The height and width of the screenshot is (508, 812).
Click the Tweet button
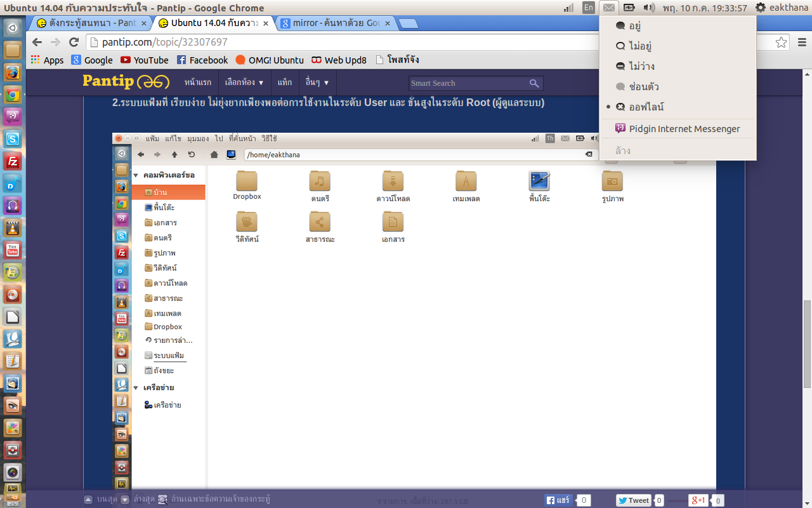[x=633, y=500]
